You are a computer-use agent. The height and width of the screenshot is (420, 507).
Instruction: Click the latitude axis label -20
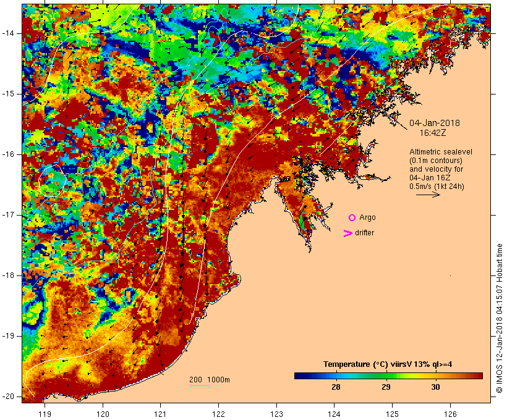tap(8, 397)
